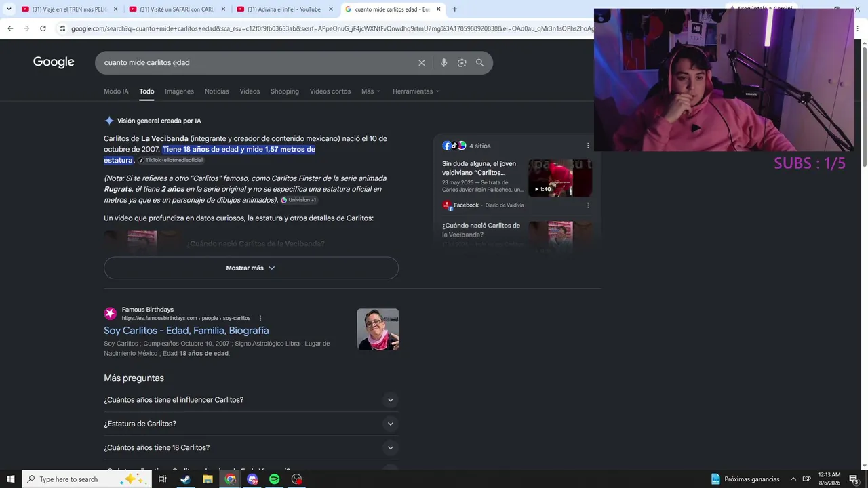Switch to Modo IA search mode
This screenshot has height=488, width=868.
pos(116,91)
